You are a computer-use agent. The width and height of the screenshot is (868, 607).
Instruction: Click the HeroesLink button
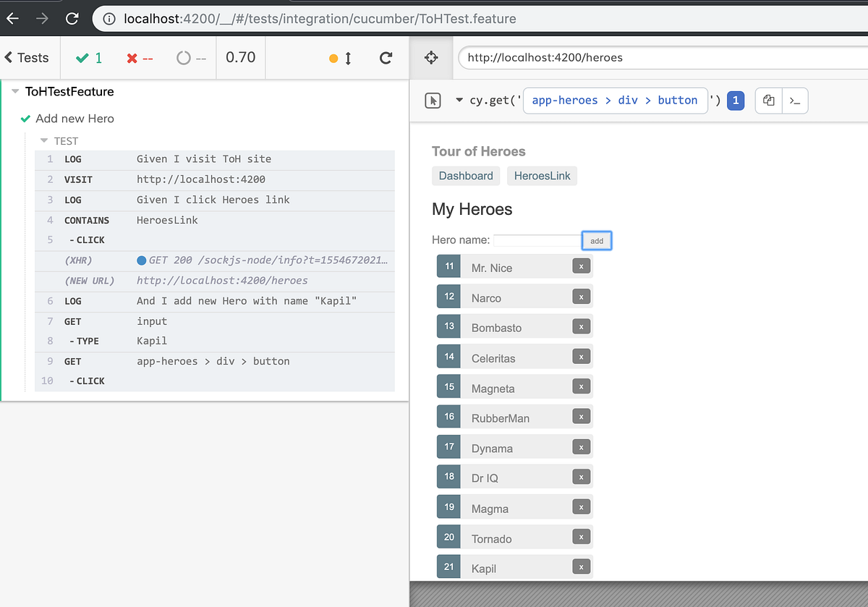[x=542, y=176]
